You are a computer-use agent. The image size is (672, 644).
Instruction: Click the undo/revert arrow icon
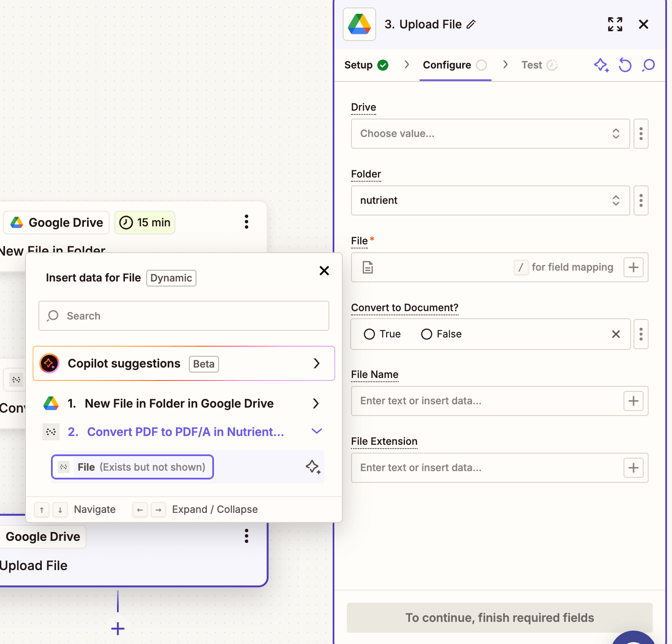(625, 65)
